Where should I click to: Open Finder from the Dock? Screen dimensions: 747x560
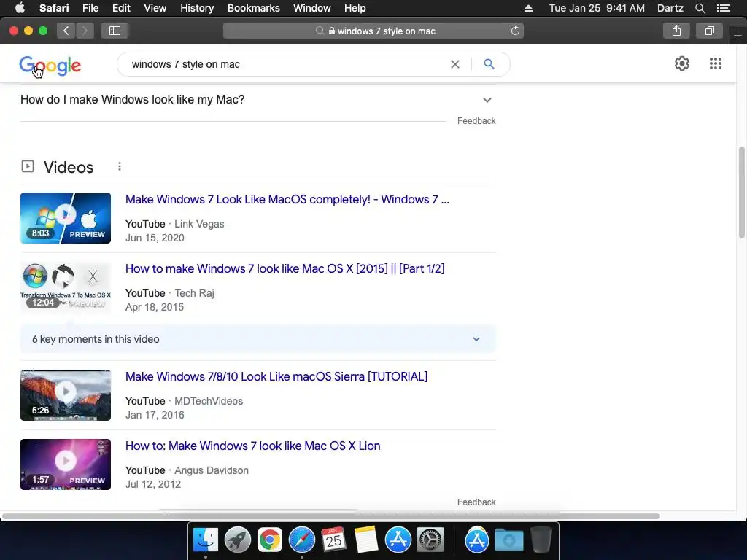click(x=205, y=540)
